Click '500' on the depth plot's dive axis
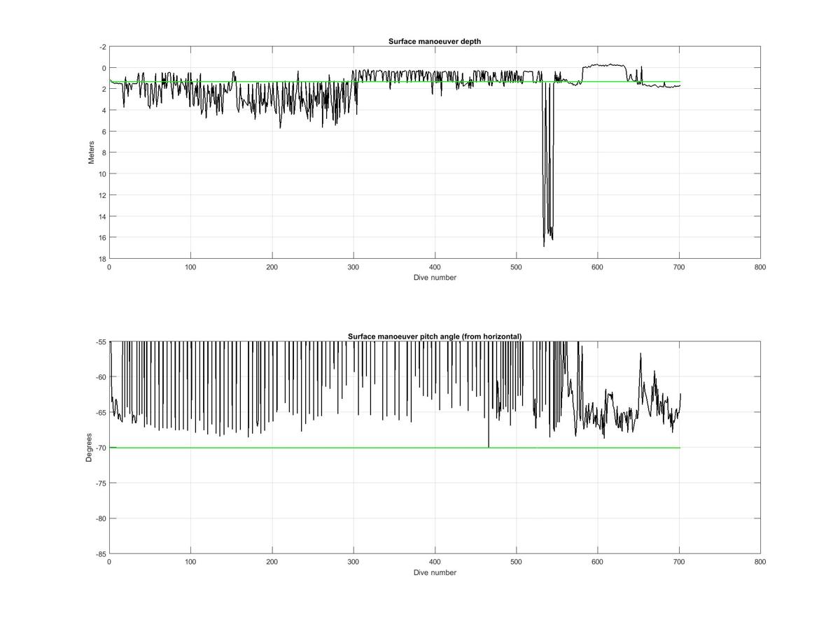The width and height of the screenshot is (840, 622). [x=516, y=267]
